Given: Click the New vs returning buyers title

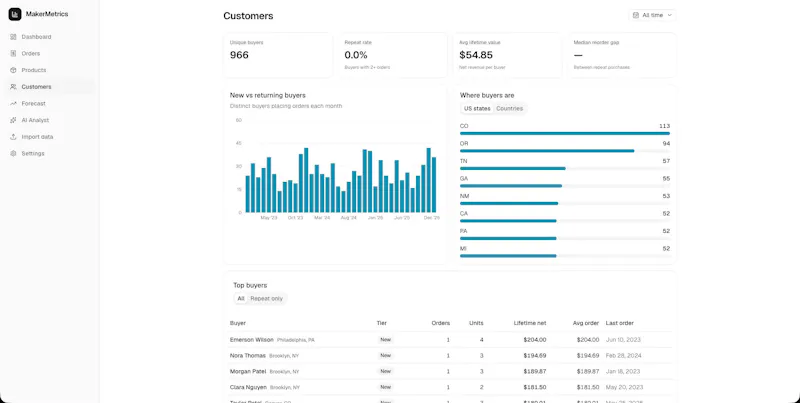Looking at the screenshot, I should 268,95.
